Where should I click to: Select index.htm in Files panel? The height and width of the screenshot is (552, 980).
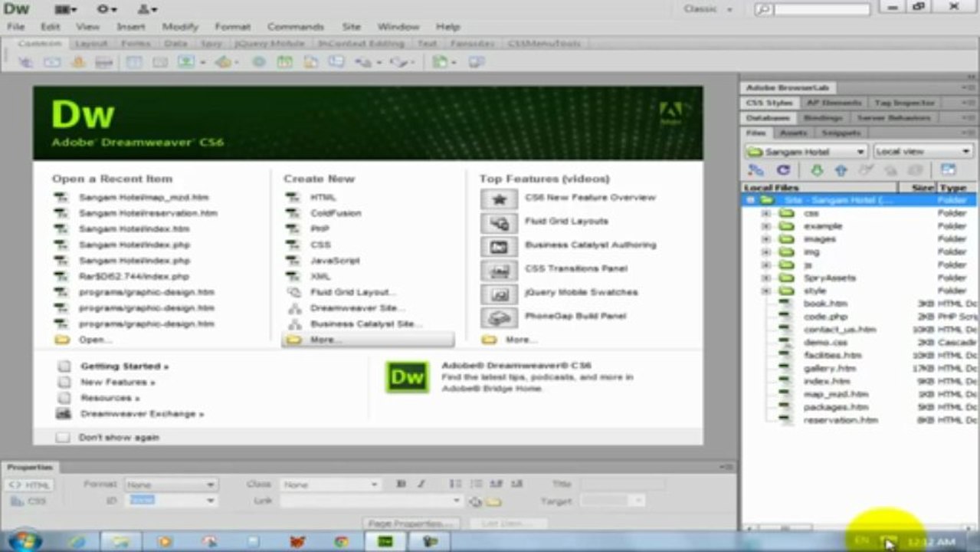tap(826, 381)
